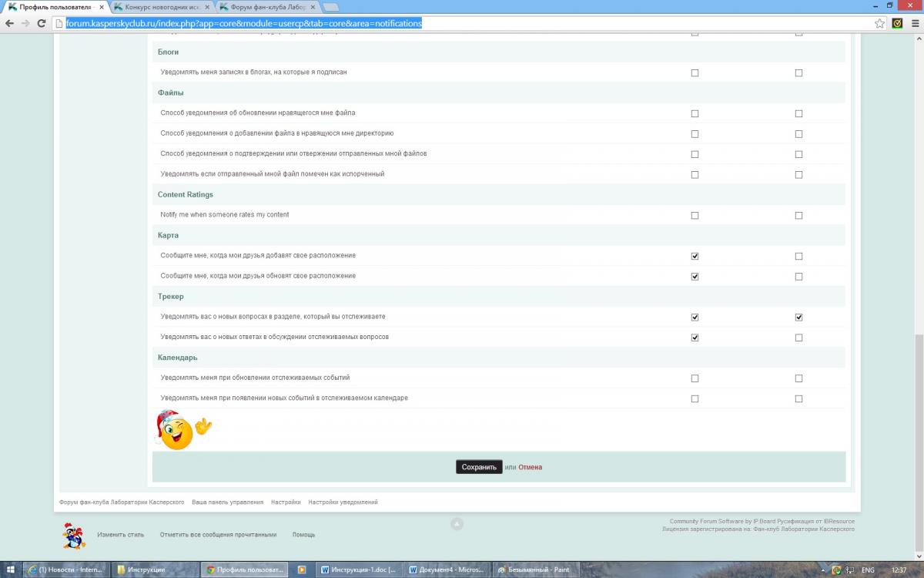Show hidden tray icons arrow

click(822, 570)
